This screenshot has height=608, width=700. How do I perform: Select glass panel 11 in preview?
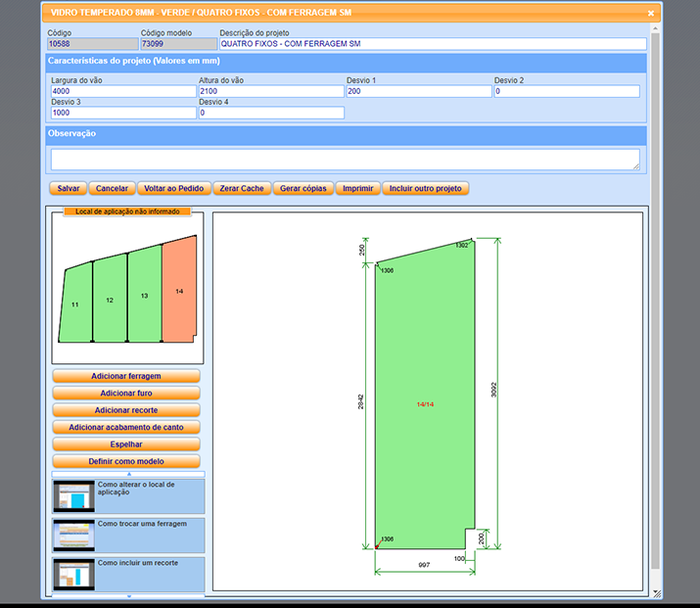[75, 304]
